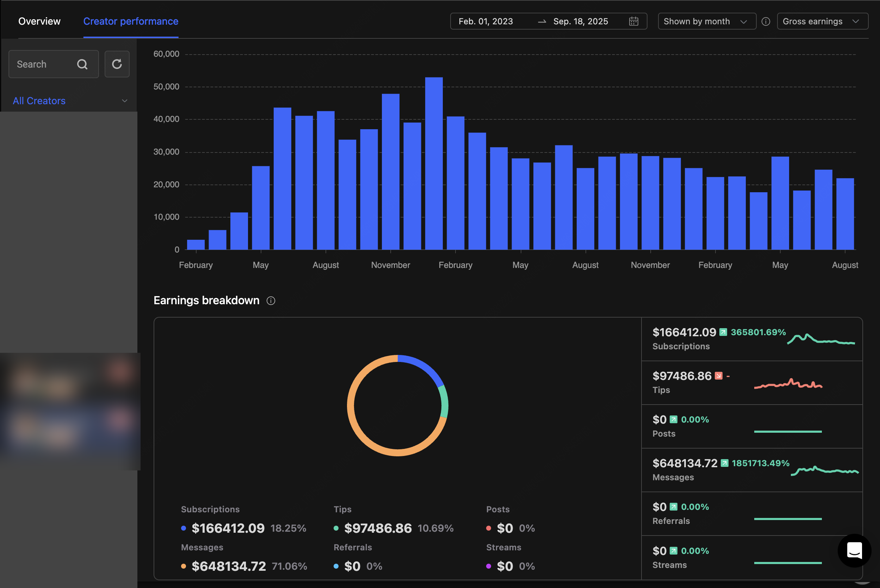Click the refresh creators icon button
The image size is (880, 588).
tap(117, 64)
